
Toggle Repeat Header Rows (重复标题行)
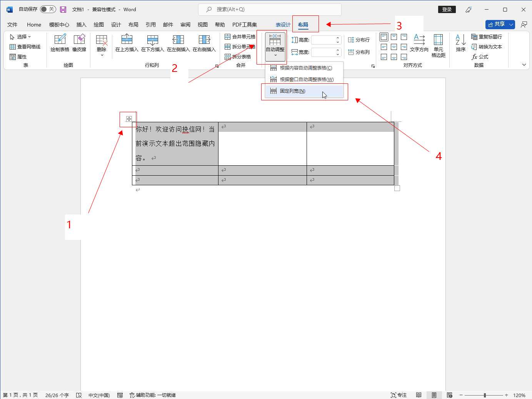487,37
